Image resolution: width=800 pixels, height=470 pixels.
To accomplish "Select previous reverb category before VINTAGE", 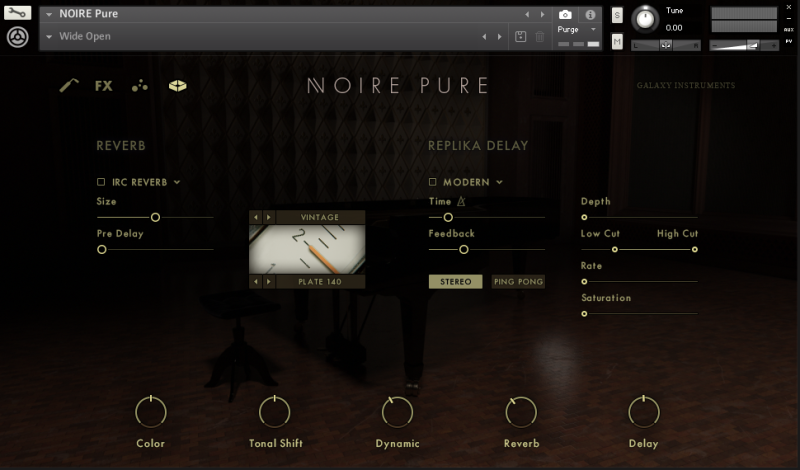I will (x=256, y=217).
